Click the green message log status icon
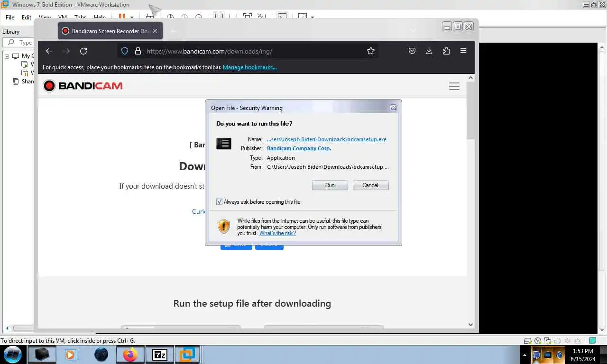607x364 pixels. tap(593, 341)
